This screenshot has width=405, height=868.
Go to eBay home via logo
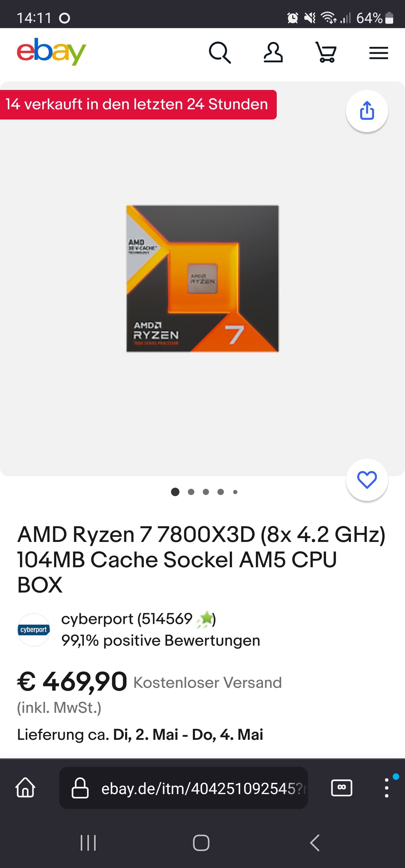(51, 51)
